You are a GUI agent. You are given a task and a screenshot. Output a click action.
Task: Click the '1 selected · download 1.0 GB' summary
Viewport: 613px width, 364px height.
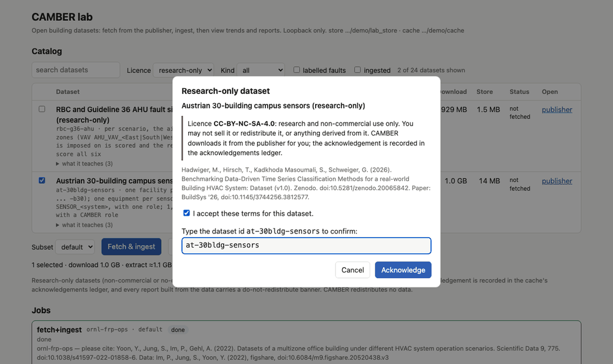pyautogui.click(x=102, y=265)
